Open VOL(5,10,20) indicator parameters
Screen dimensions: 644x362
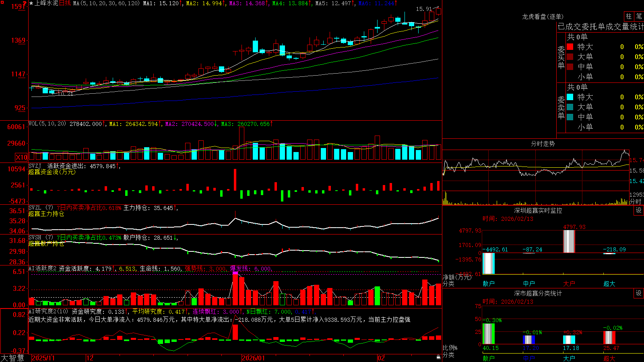[x=47, y=124]
